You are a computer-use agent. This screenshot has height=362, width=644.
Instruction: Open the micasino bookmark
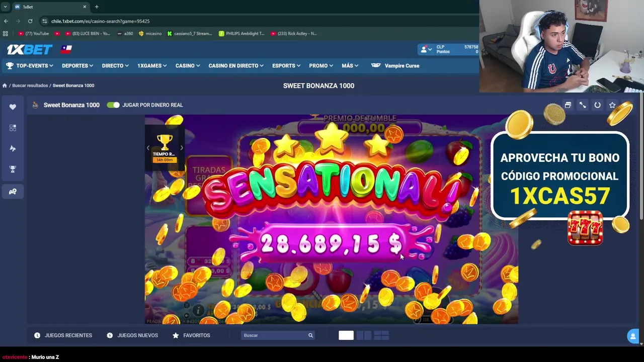(x=150, y=34)
